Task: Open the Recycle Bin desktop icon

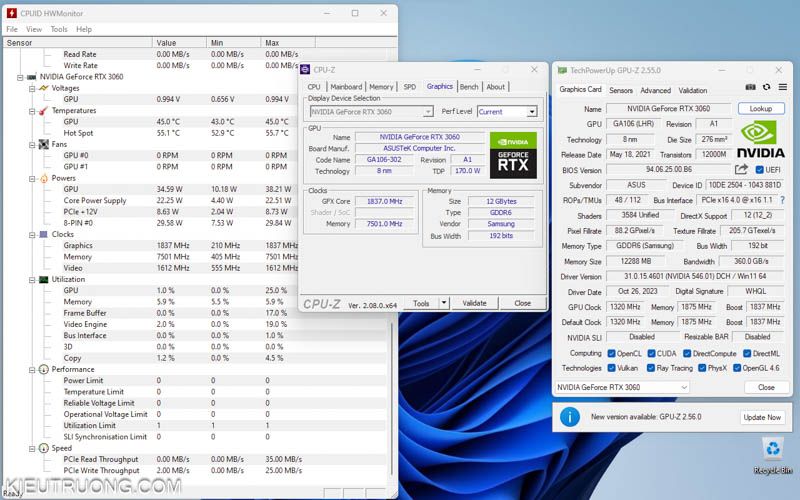Action: pos(772,456)
